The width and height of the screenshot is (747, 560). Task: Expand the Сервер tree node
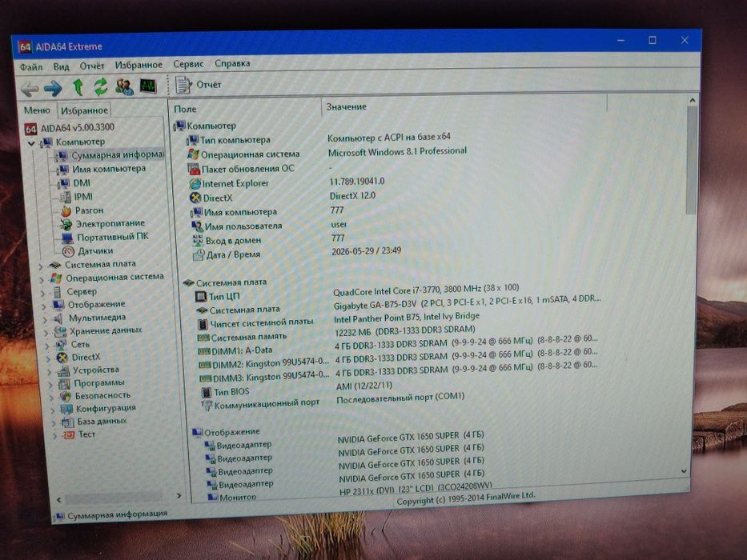click(43, 293)
